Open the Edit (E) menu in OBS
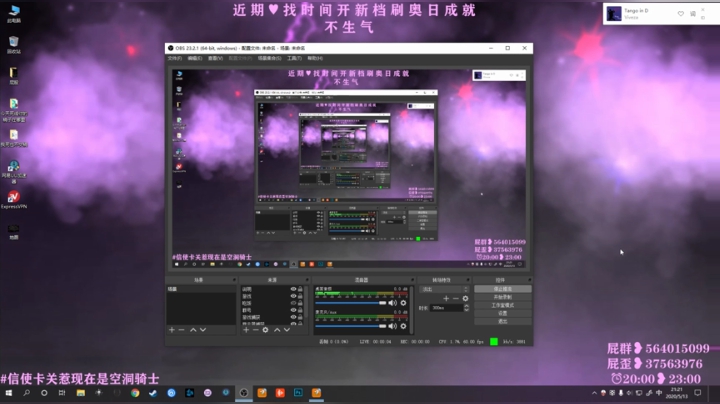The image size is (720, 404). [x=195, y=58]
